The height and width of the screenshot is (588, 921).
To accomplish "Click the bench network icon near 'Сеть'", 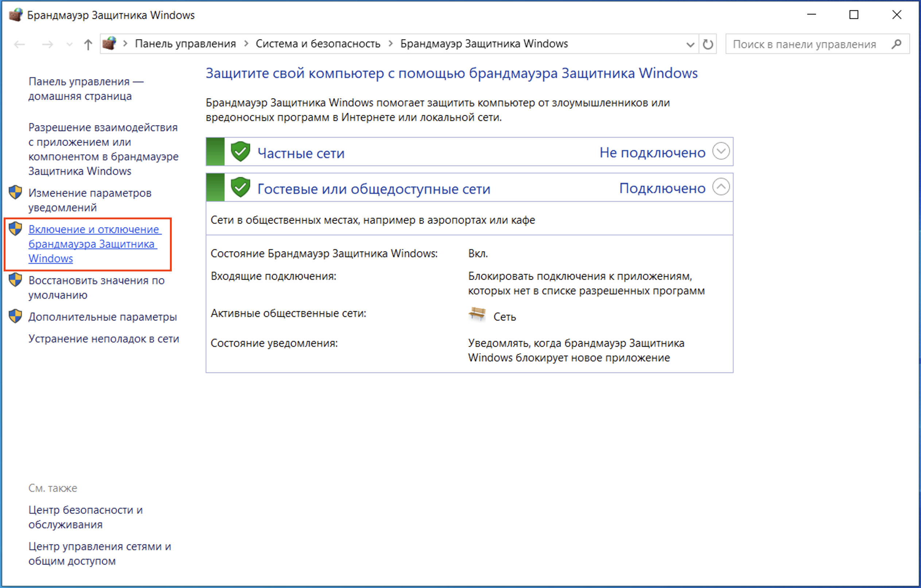I will pyautogui.click(x=477, y=314).
